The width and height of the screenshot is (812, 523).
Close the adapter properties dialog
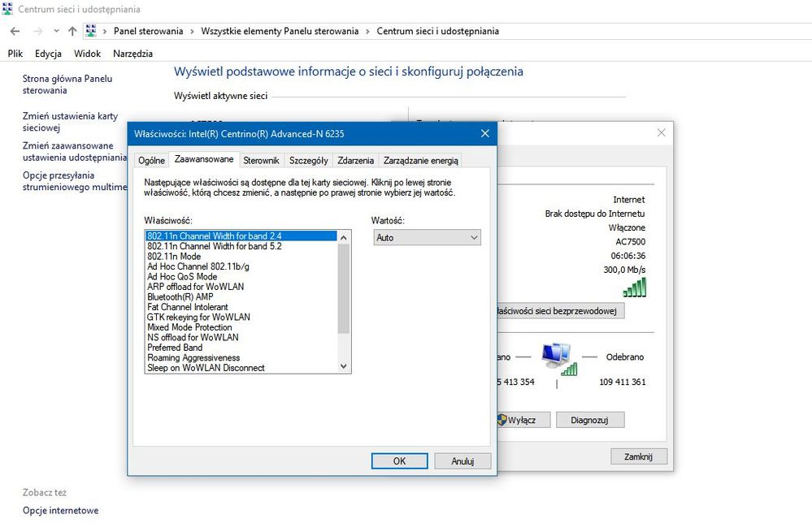[485, 133]
